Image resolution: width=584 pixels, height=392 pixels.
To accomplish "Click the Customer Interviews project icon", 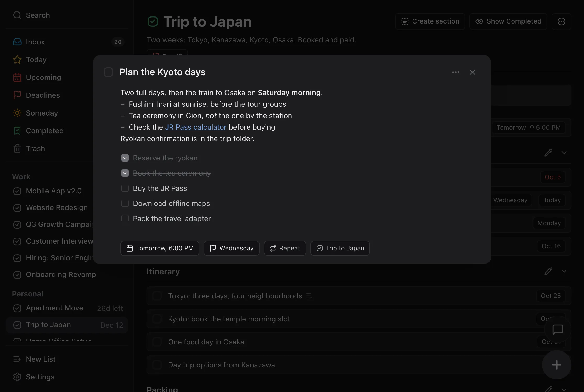I will click(x=17, y=241).
